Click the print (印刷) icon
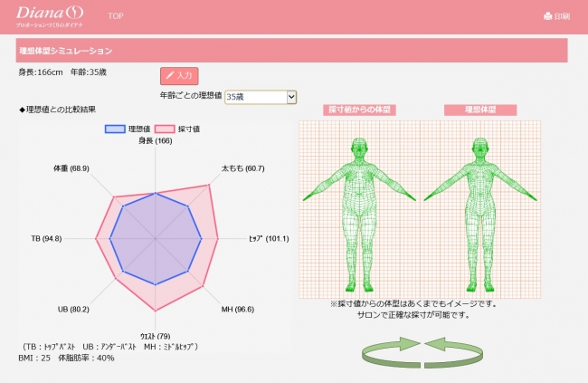This screenshot has width=588, height=383. click(547, 16)
